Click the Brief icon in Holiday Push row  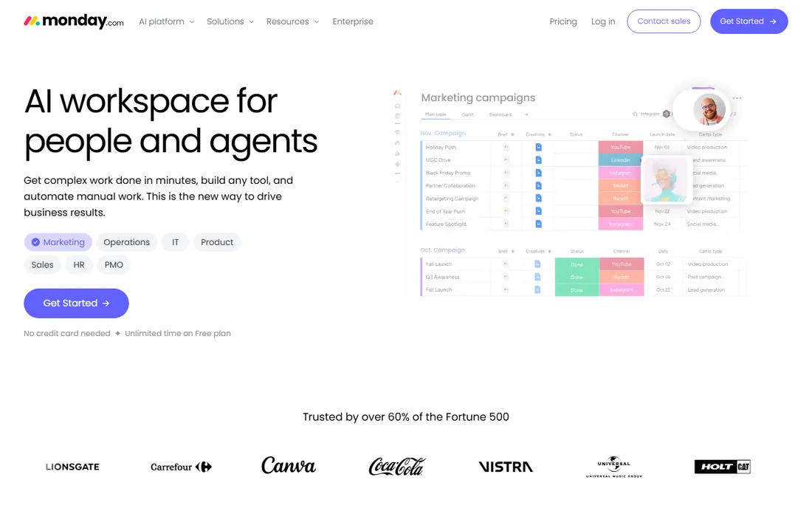click(x=506, y=147)
